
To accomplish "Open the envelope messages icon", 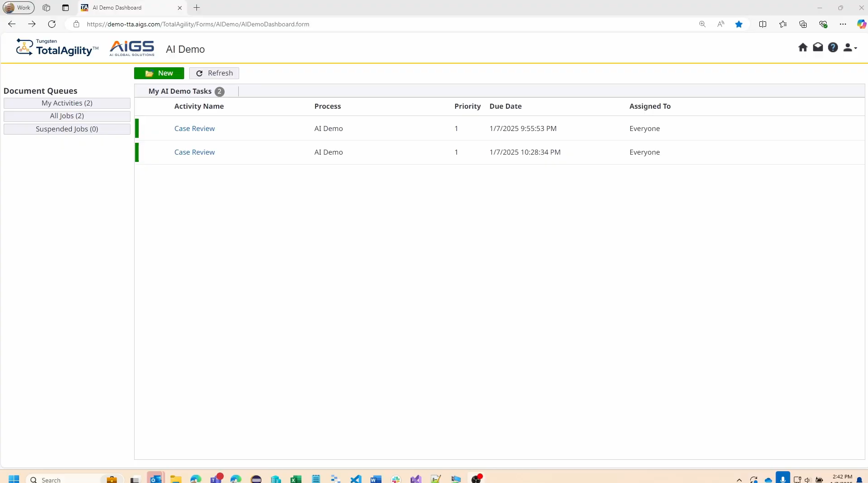I will [818, 47].
